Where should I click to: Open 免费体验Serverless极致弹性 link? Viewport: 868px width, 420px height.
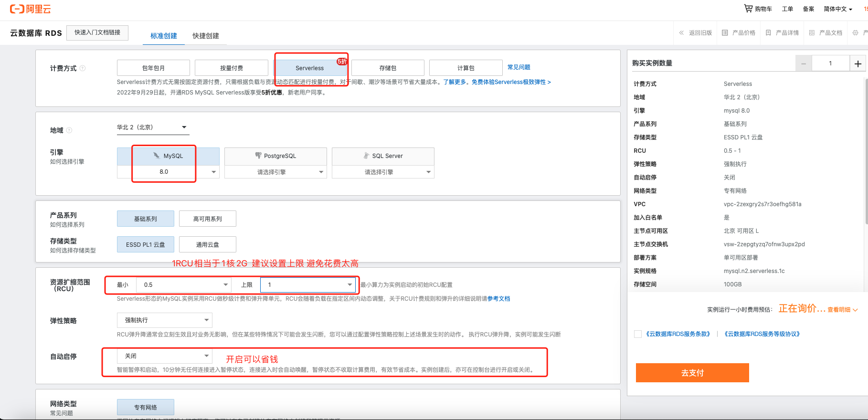(x=511, y=82)
